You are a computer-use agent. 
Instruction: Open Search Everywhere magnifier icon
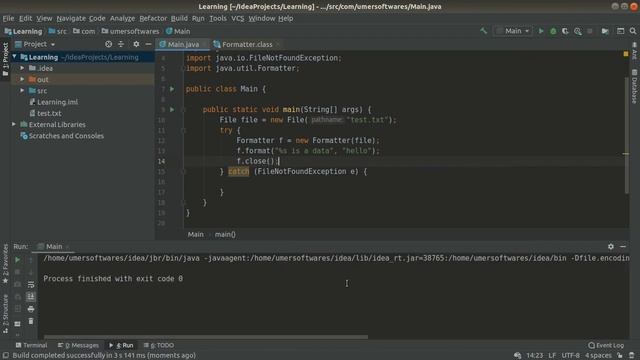[633, 31]
